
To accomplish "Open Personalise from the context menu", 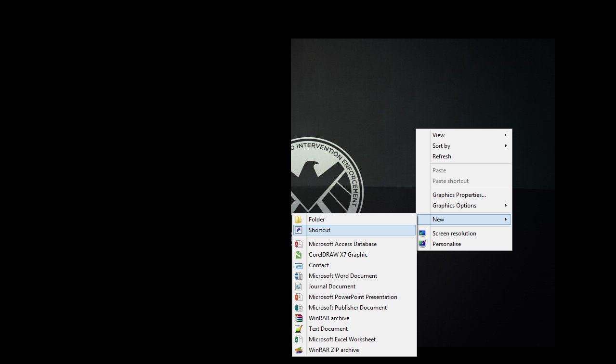I will 464,244.
